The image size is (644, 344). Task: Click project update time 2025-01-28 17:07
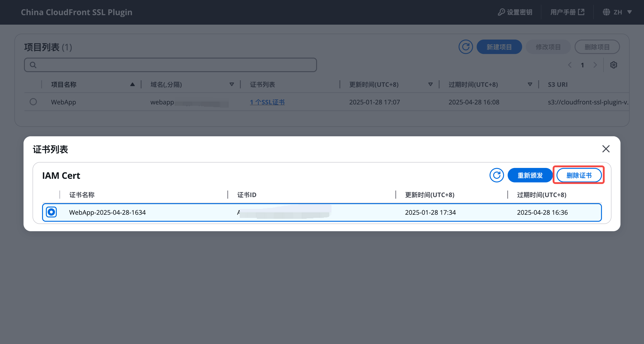coord(374,102)
